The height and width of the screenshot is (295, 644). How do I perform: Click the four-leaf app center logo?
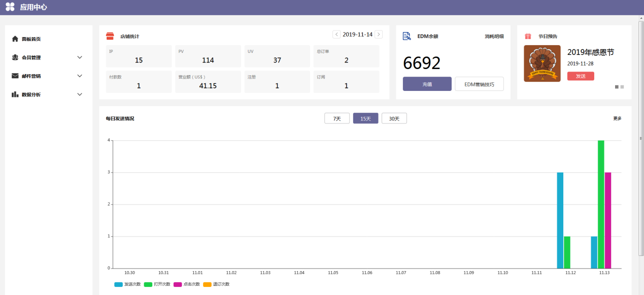tap(10, 7)
